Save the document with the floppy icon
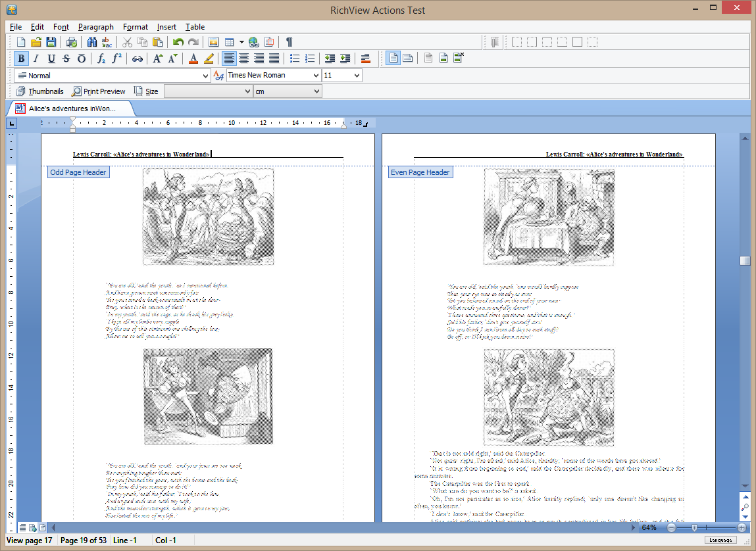The width and height of the screenshot is (756, 551). point(51,42)
